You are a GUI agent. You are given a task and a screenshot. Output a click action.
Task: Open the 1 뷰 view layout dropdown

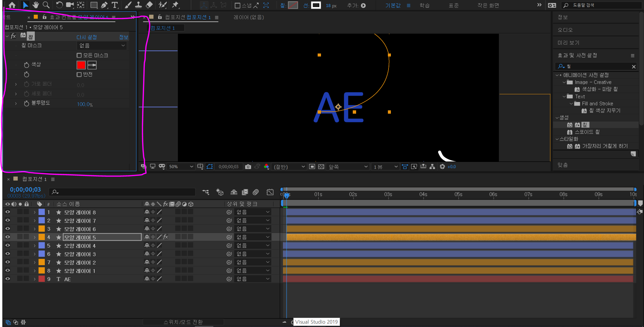386,167
